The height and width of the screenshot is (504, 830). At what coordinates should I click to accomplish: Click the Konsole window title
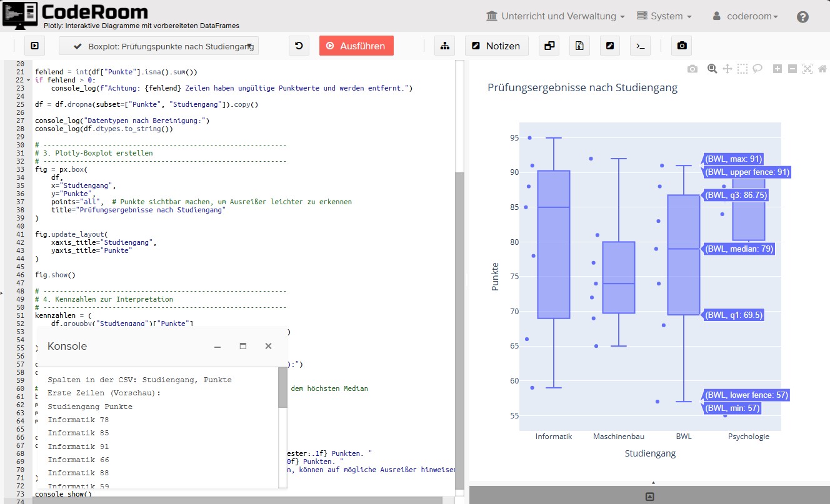click(67, 346)
